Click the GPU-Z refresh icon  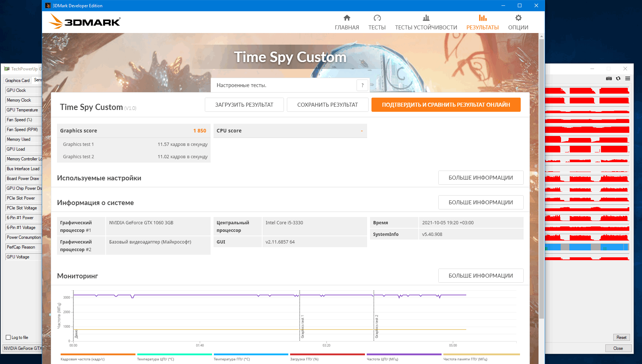(618, 78)
